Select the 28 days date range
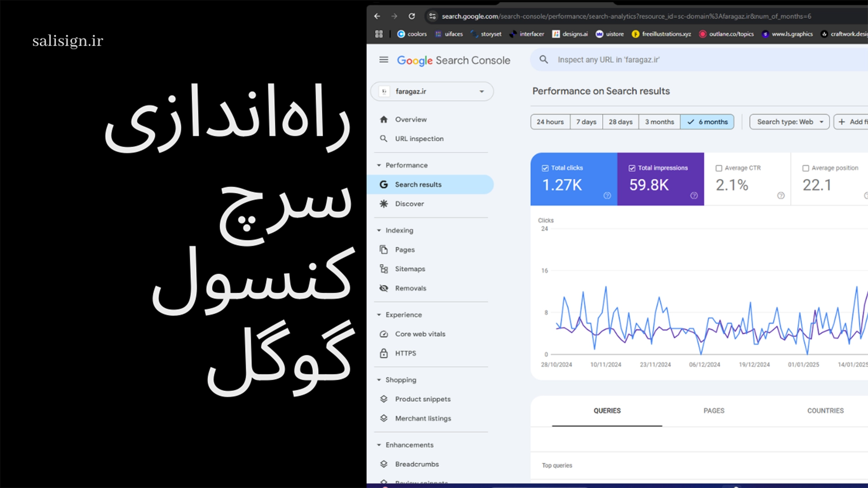Screen dimensions: 868x488 click(621, 122)
